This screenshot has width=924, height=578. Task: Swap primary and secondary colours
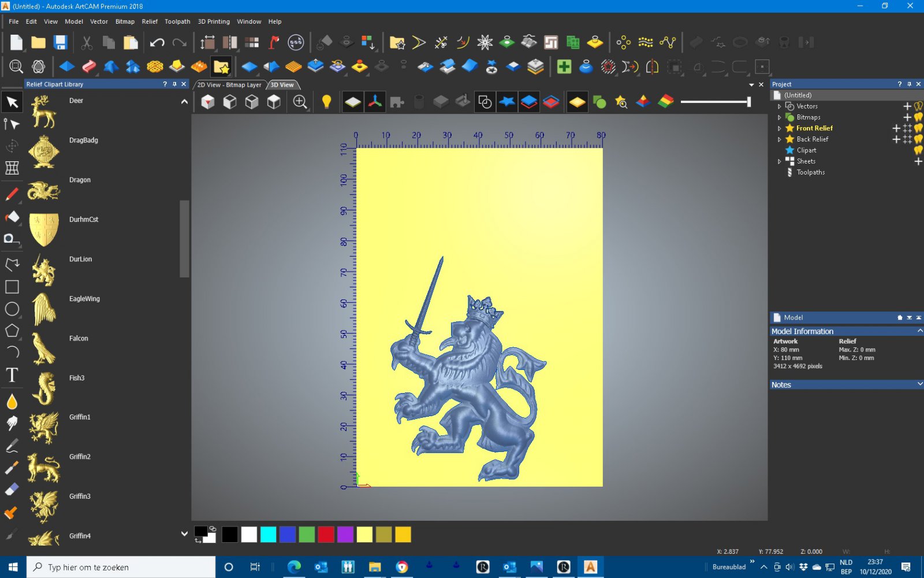click(198, 540)
